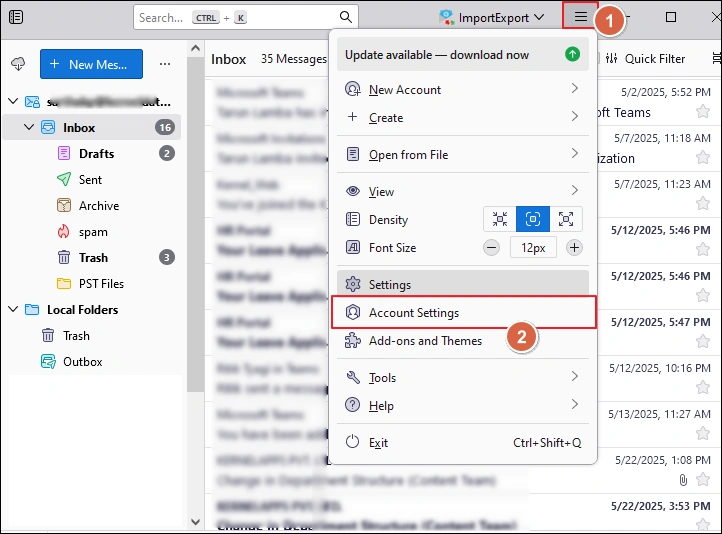
Task: Open Add-ons and Themes
Action: [x=463, y=341]
